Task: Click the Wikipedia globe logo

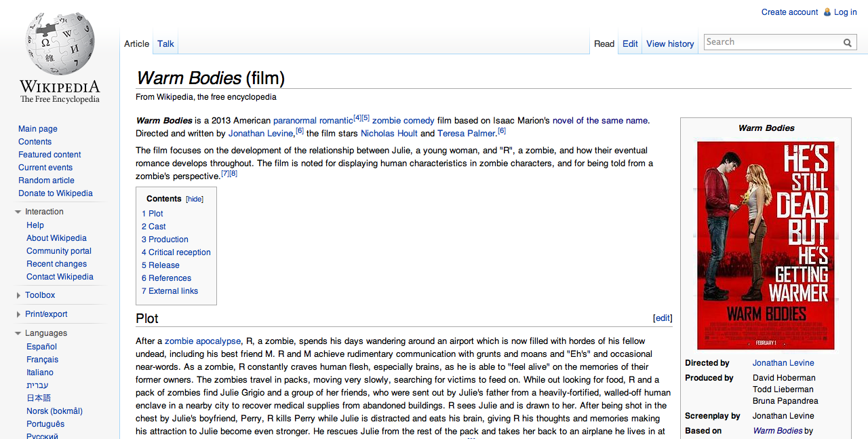Action: coord(60,58)
